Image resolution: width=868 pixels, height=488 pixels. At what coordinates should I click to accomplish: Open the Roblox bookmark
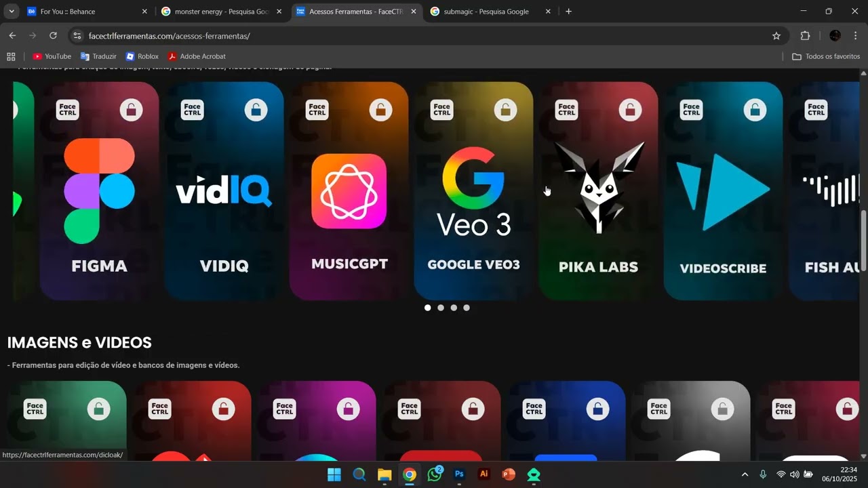142,56
